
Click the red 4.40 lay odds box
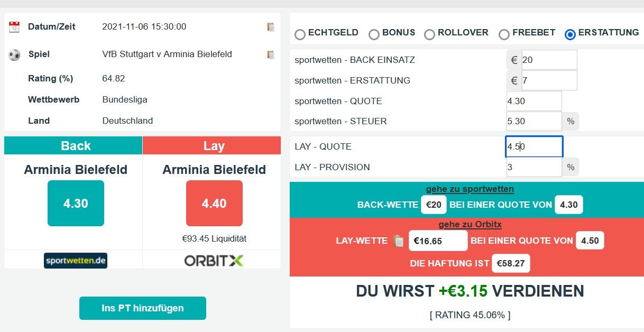click(x=214, y=204)
